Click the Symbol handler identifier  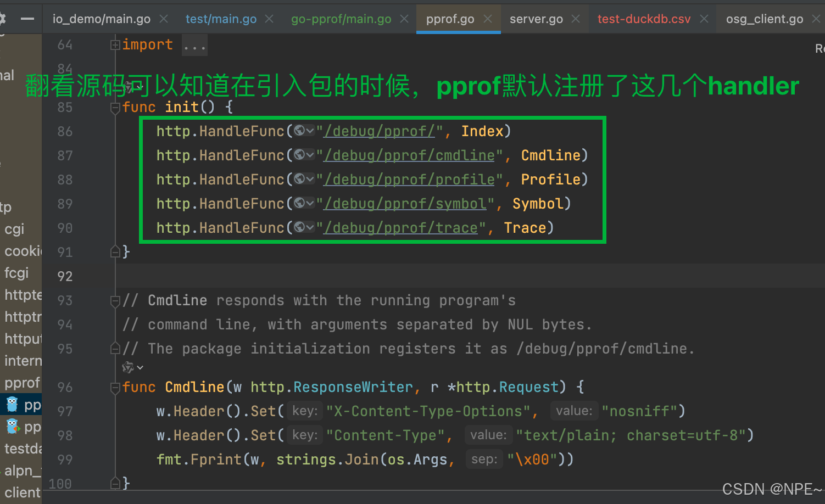point(538,204)
